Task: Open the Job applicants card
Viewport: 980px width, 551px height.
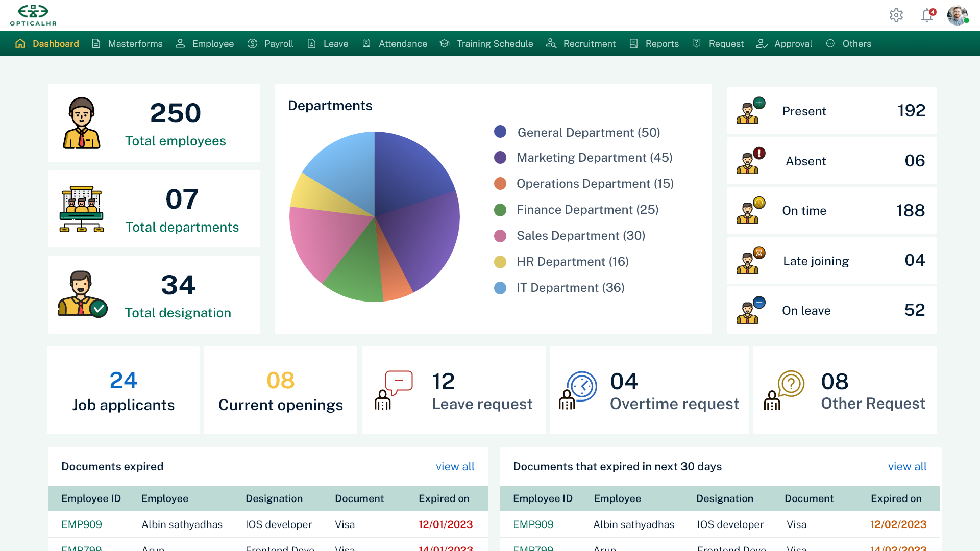Action: point(124,391)
